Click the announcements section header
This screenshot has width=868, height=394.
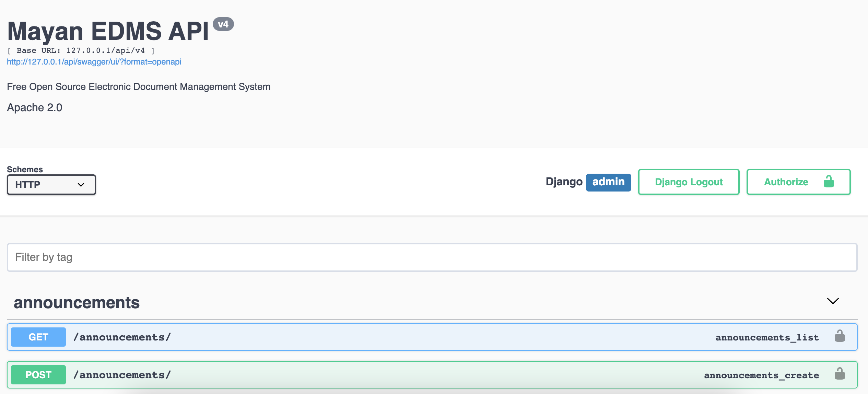click(x=76, y=302)
